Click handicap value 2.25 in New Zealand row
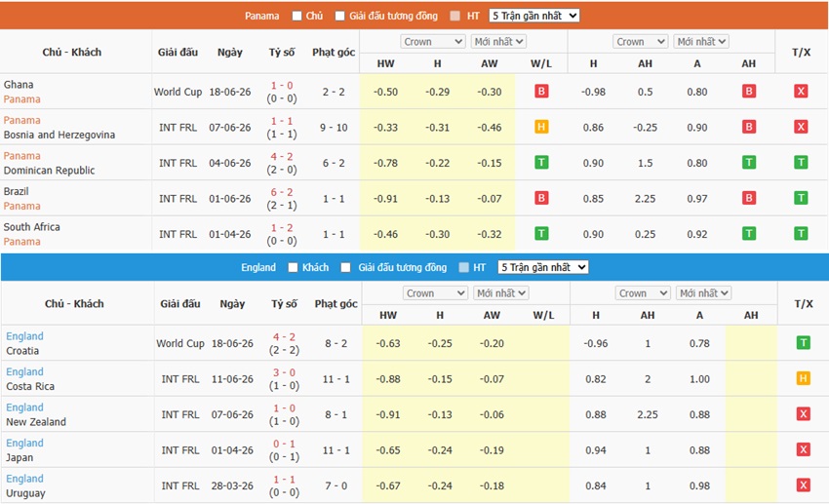 pos(648,414)
